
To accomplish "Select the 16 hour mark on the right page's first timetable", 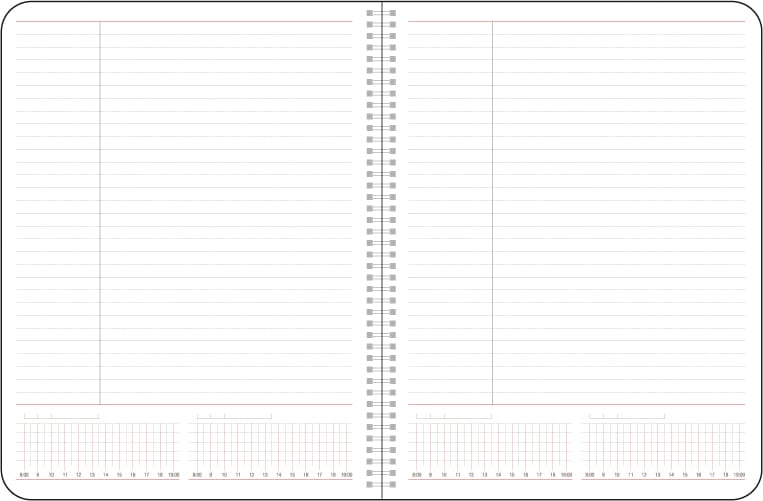I will click(525, 474).
